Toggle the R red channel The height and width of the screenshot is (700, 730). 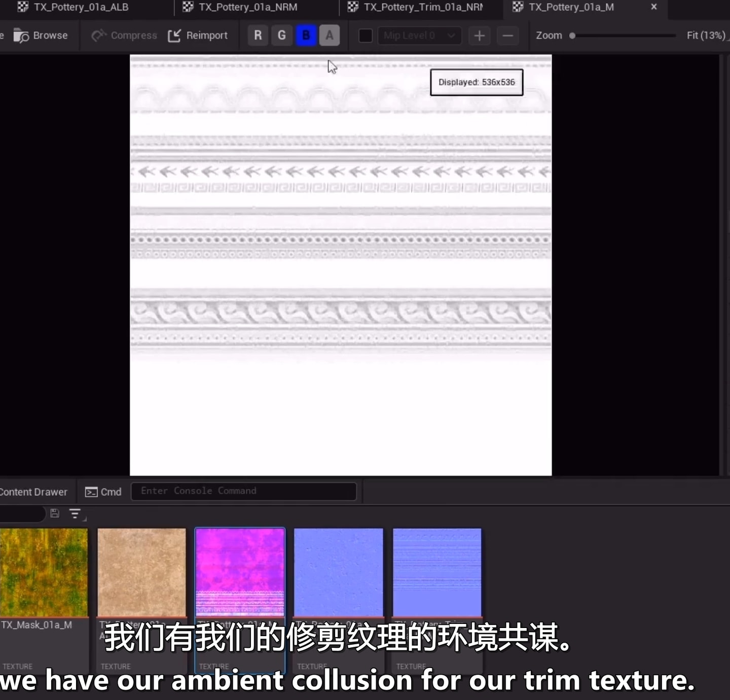coord(258,35)
